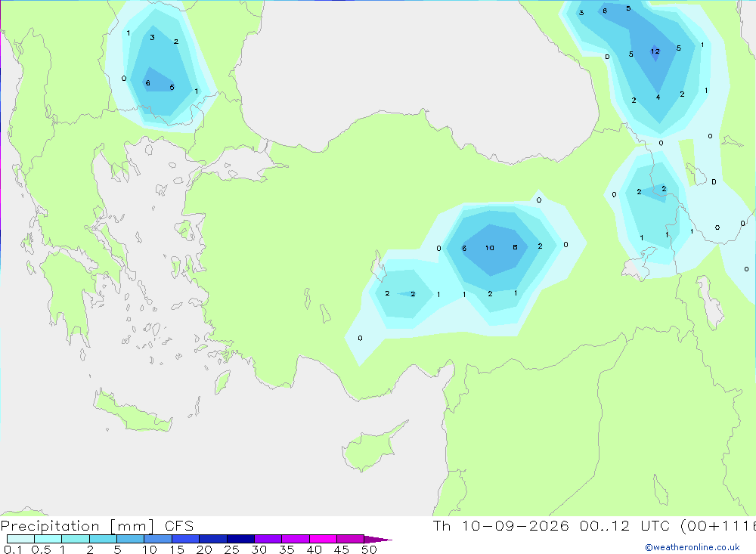756x554 pixels.
Task: Choose the 40–45 mm magenta legend swatch
Action: [x=323, y=539]
